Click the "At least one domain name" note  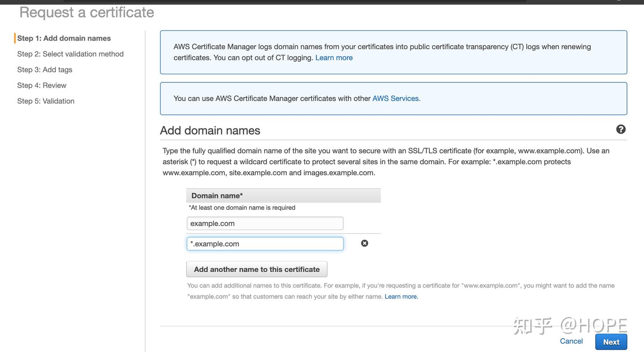(x=242, y=208)
